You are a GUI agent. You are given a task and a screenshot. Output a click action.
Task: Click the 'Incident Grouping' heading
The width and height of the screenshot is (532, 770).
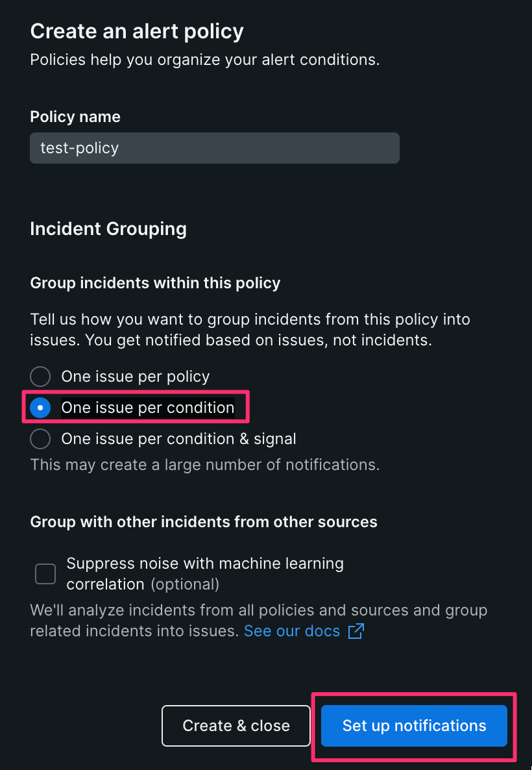(x=108, y=229)
